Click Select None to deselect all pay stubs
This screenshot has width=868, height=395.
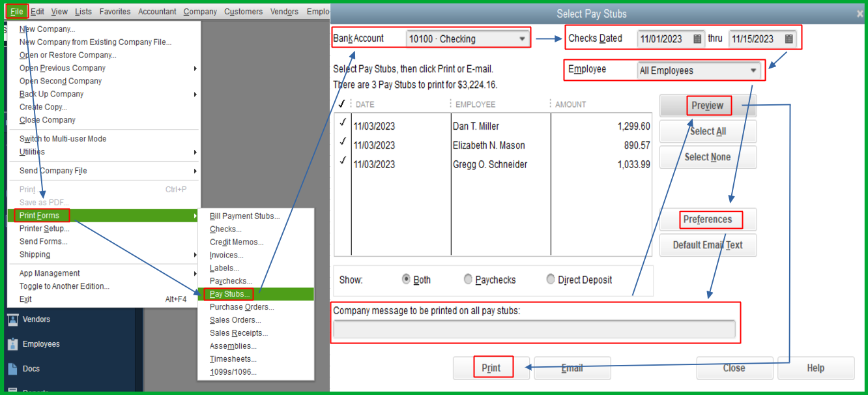click(708, 156)
